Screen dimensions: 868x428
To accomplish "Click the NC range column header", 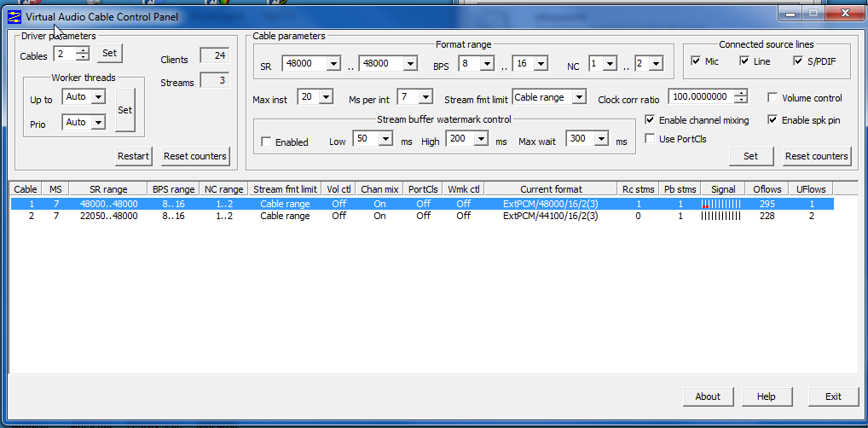I will pyautogui.click(x=223, y=189).
